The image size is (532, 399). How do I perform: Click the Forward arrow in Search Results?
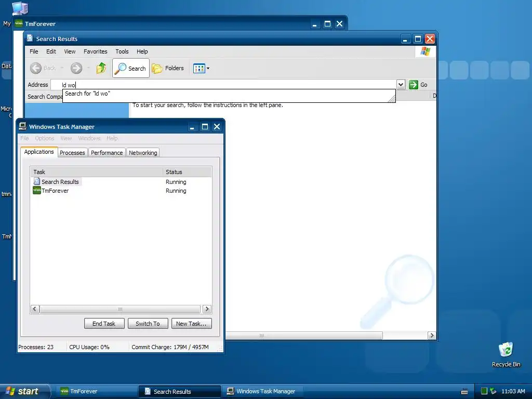tap(76, 68)
